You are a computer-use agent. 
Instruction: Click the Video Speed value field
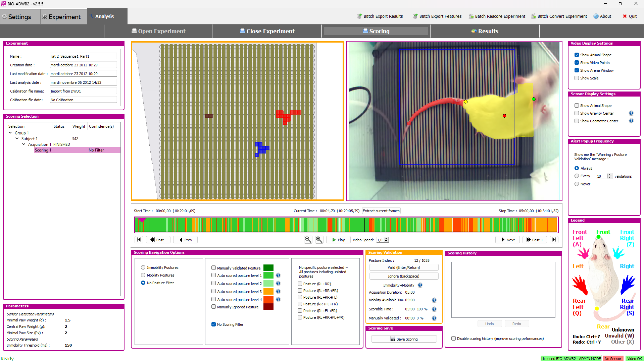pyautogui.click(x=380, y=240)
